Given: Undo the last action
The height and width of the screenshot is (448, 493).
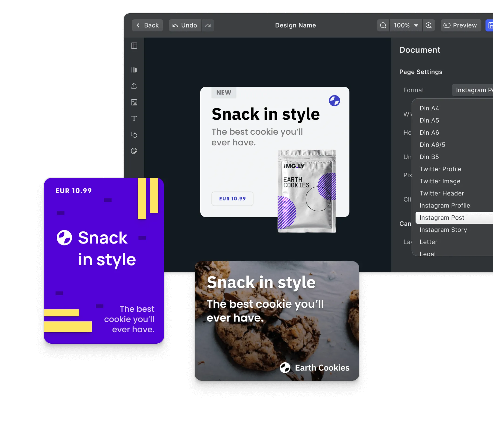Looking at the screenshot, I should point(185,25).
